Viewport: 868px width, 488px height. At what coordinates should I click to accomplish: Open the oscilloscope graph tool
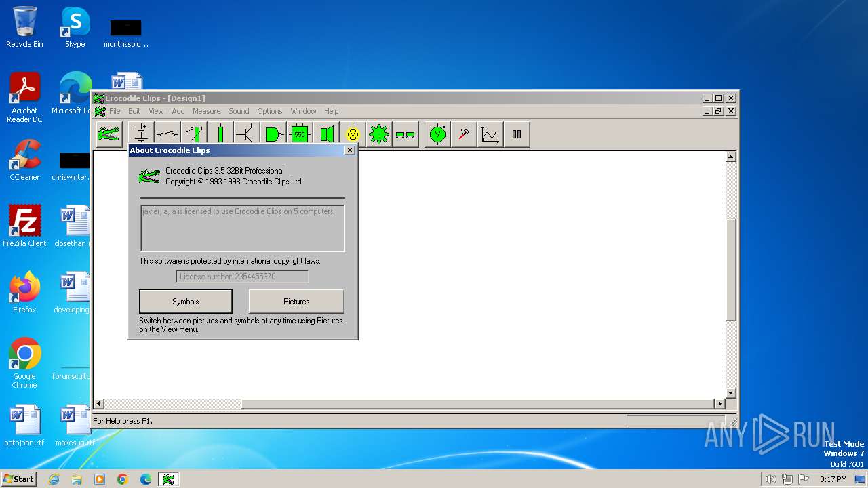(490, 134)
